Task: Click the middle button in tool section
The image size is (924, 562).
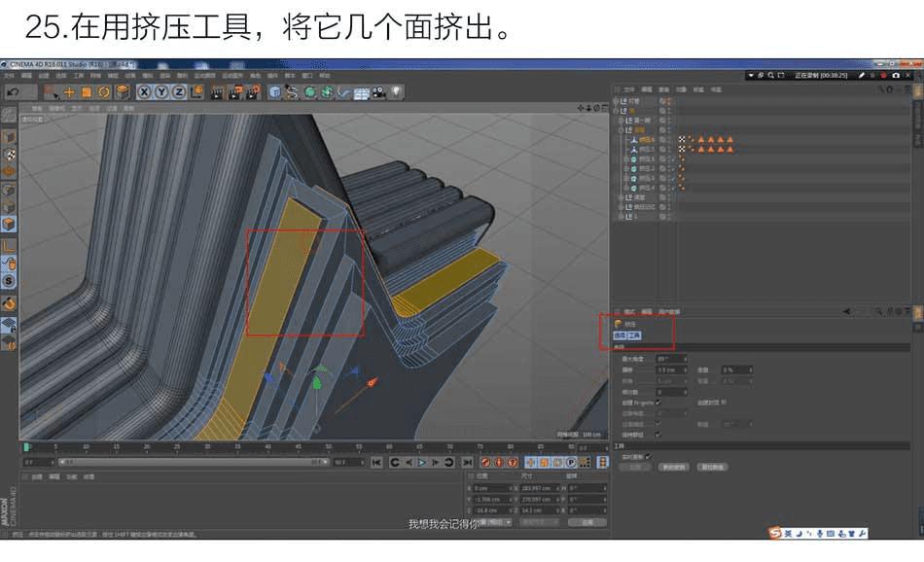Action: click(673, 467)
